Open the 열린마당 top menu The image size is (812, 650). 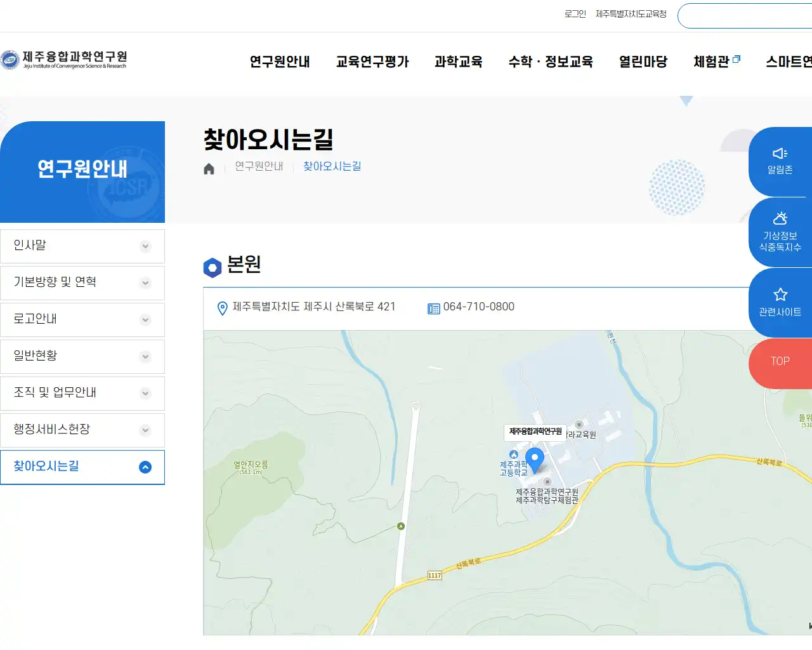point(643,62)
